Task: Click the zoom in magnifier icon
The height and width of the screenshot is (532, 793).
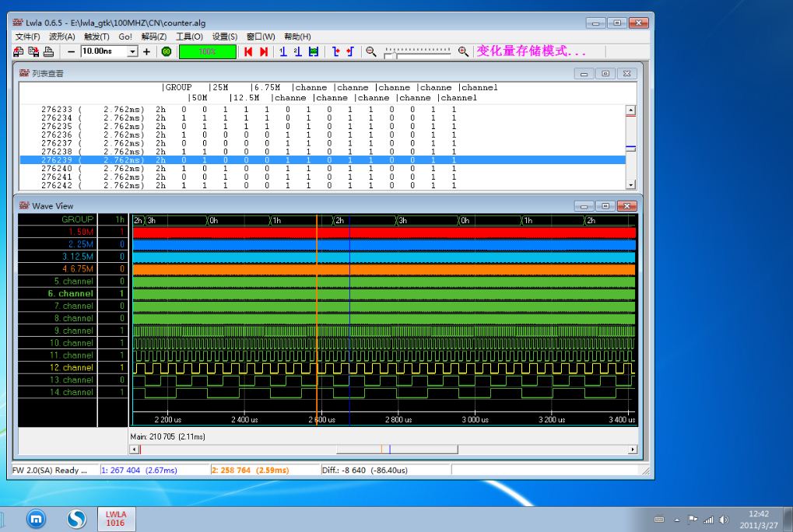Action: (x=463, y=51)
